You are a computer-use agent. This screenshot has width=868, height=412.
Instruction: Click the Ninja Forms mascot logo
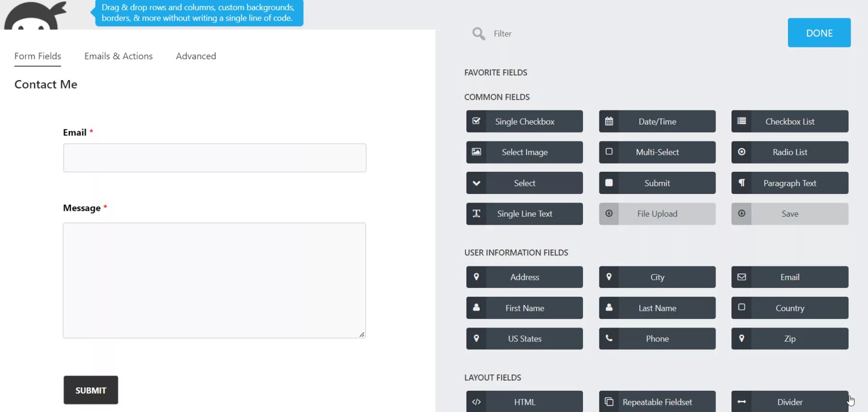tap(35, 15)
